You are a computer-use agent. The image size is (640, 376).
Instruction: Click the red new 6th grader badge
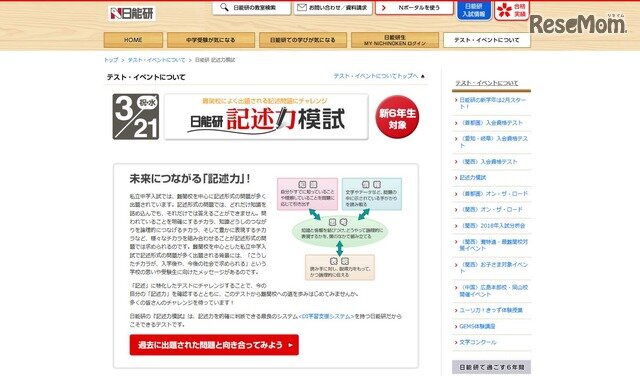coord(397,117)
